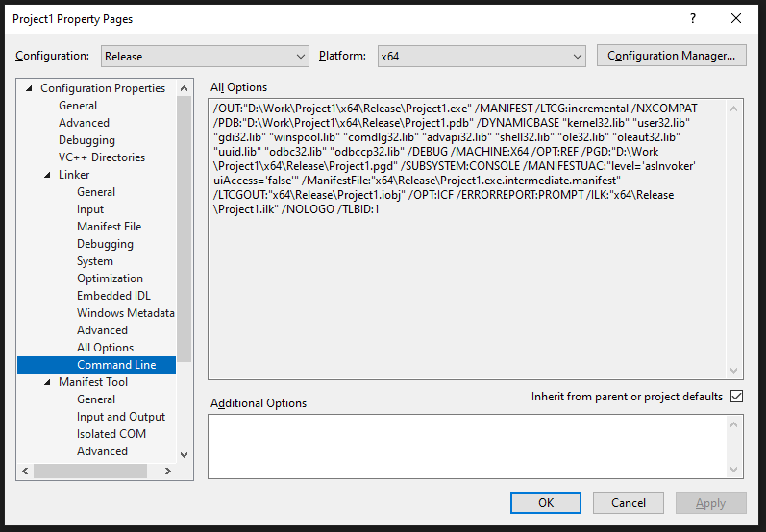Click the Cancel button

pos(629,502)
